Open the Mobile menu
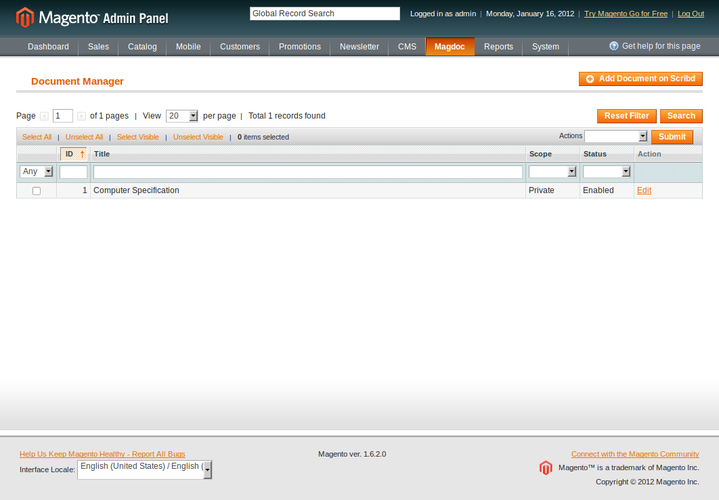This screenshot has height=500, width=719. (x=188, y=47)
